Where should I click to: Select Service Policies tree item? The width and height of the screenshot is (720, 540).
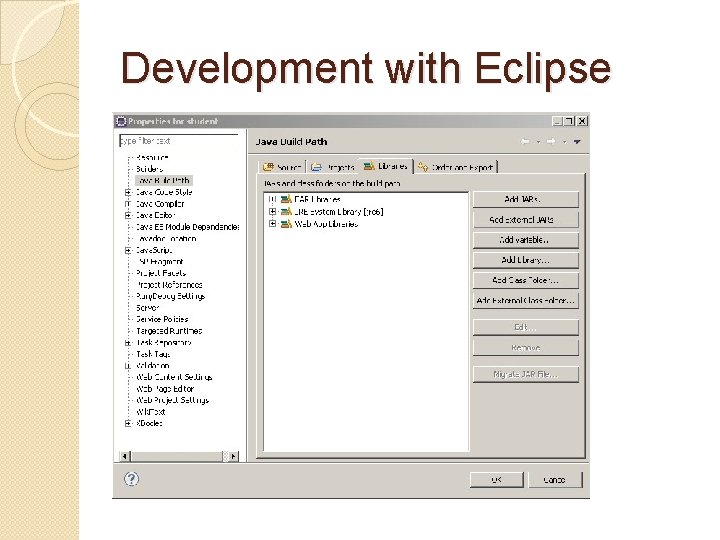click(162, 319)
